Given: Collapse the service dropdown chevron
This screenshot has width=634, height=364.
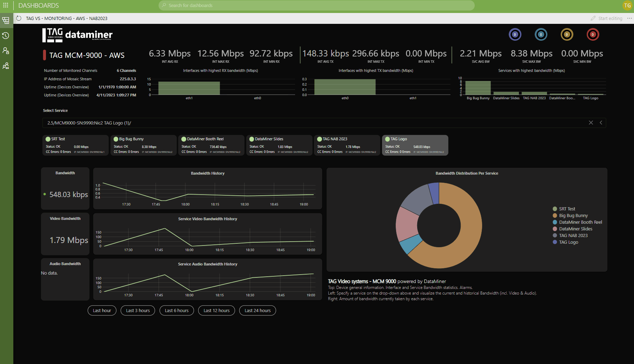Looking at the screenshot, I should [x=601, y=123].
